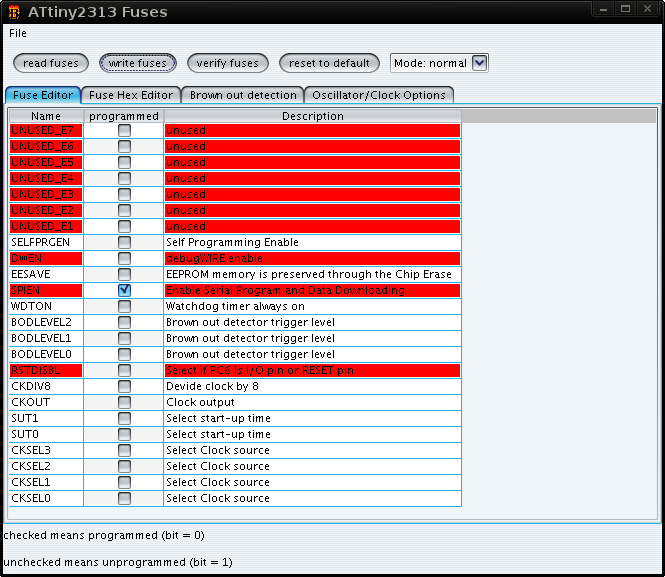Select the UNUSED_E7 name cell
The image size is (665, 577).
(x=46, y=130)
